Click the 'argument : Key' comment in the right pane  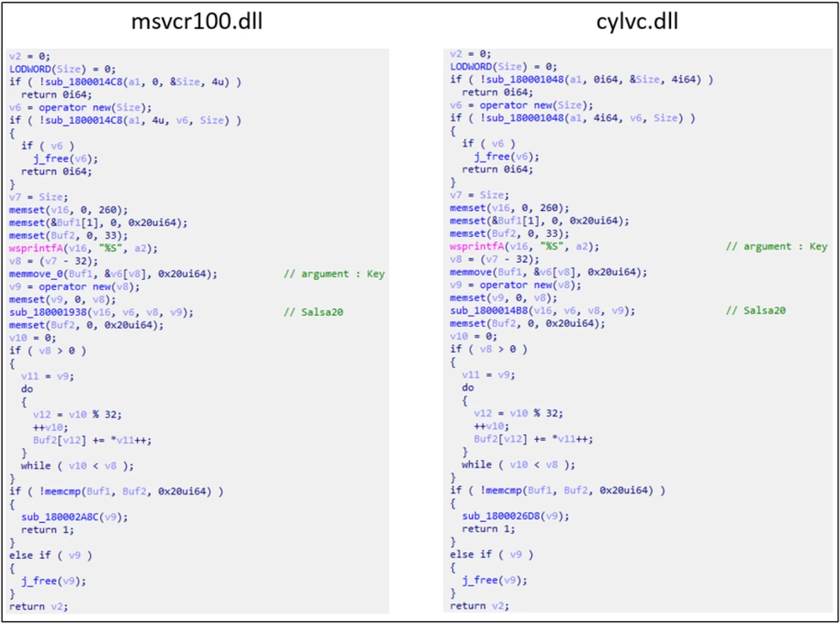[776, 247]
